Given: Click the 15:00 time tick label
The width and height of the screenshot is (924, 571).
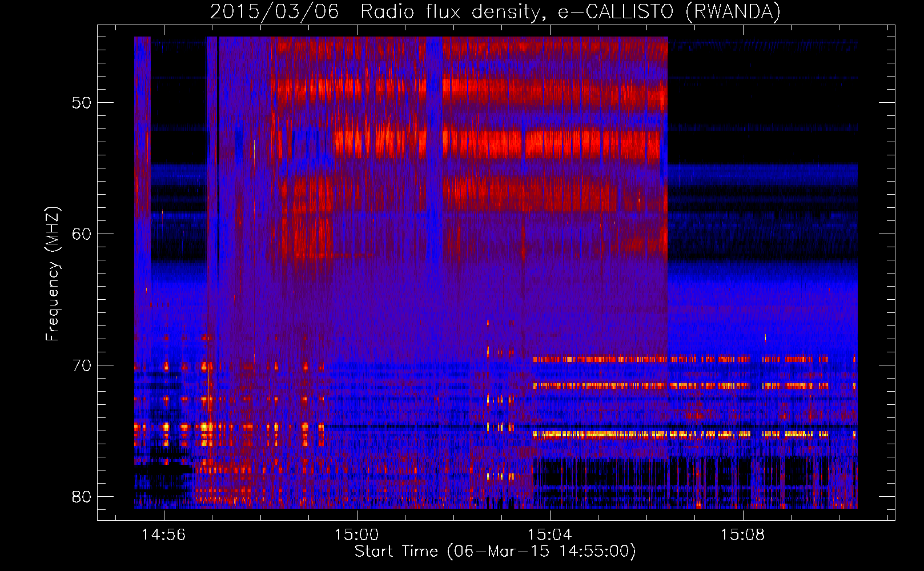Looking at the screenshot, I should (x=357, y=535).
